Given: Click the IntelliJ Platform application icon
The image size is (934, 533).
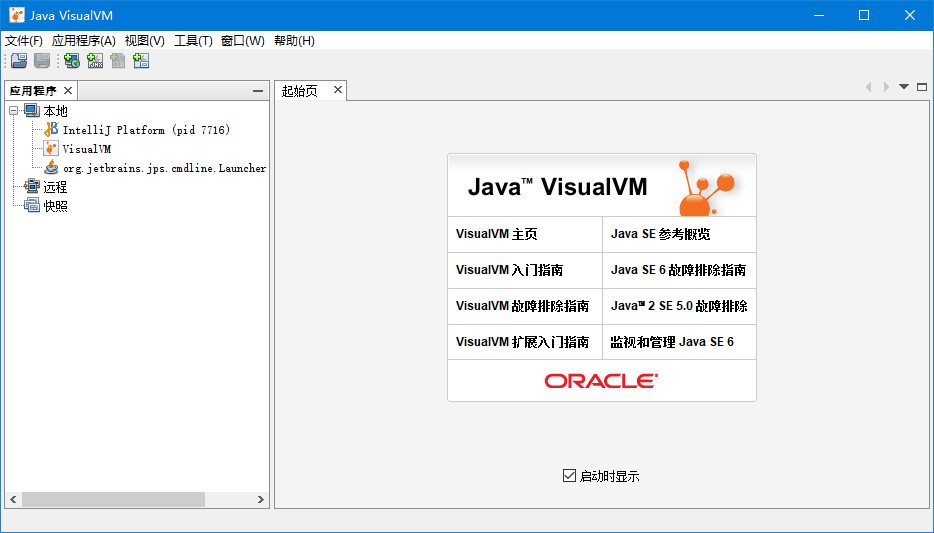Looking at the screenshot, I should tap(51, 129).
